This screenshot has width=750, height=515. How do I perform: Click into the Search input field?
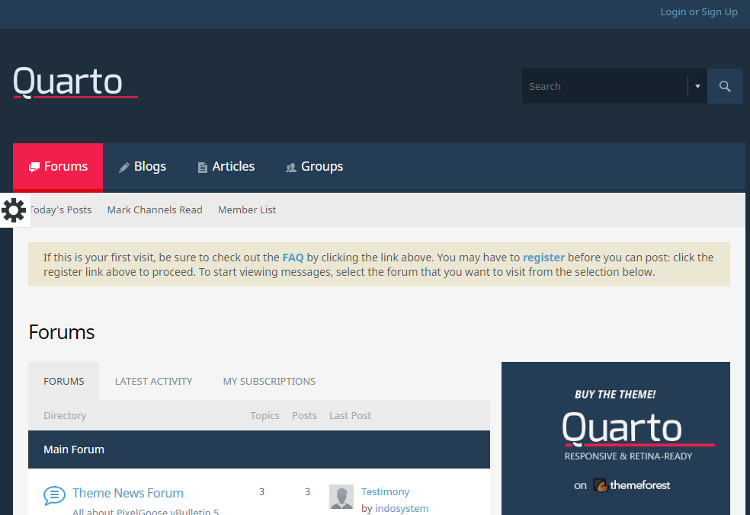click(603, 86)
